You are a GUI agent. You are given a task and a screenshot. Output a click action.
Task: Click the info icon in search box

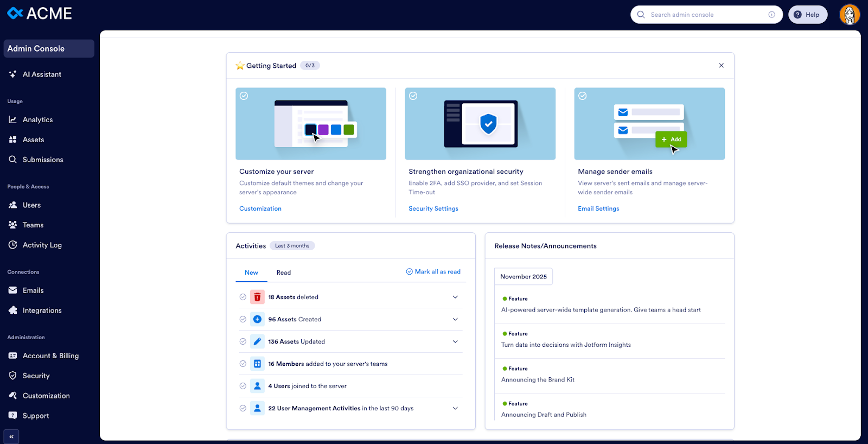[771, 15]
